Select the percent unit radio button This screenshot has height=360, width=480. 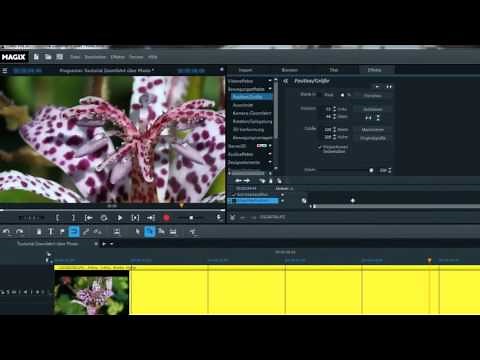[342, 95]
